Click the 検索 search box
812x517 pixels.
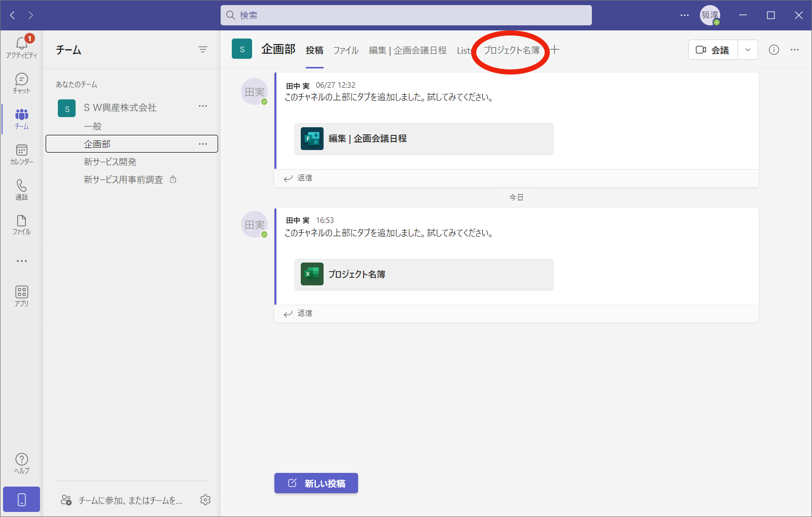click(406, 15)
